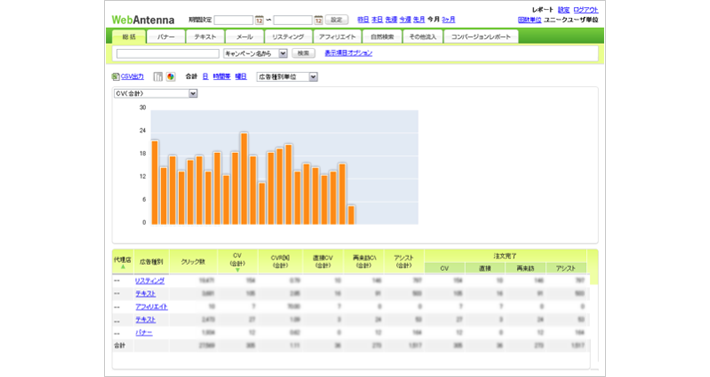Click the ログアウト link
This screenshot has height=377, width=710.
point(586,10)
